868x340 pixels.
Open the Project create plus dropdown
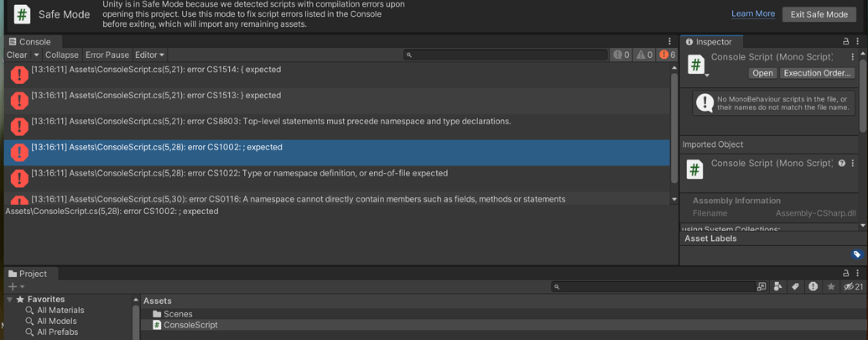point(16,286)
